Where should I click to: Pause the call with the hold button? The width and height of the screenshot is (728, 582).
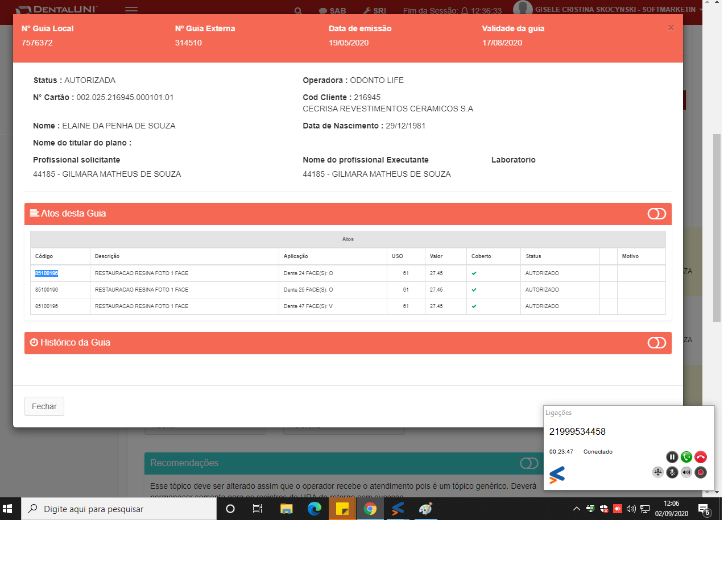[x=672, y=457]
